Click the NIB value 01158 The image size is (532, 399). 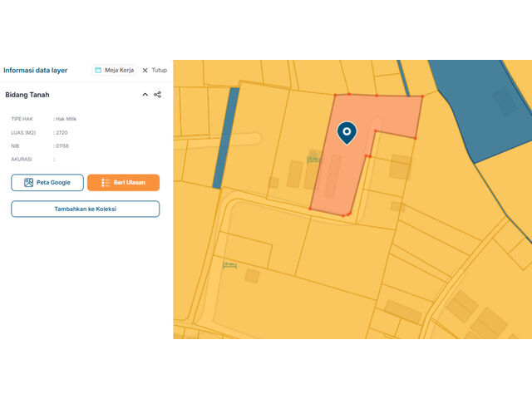[x=62, y=145]
